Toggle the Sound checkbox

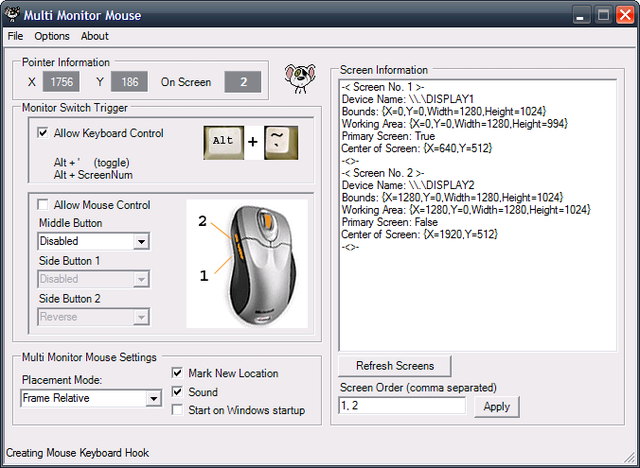pos(177,392)
